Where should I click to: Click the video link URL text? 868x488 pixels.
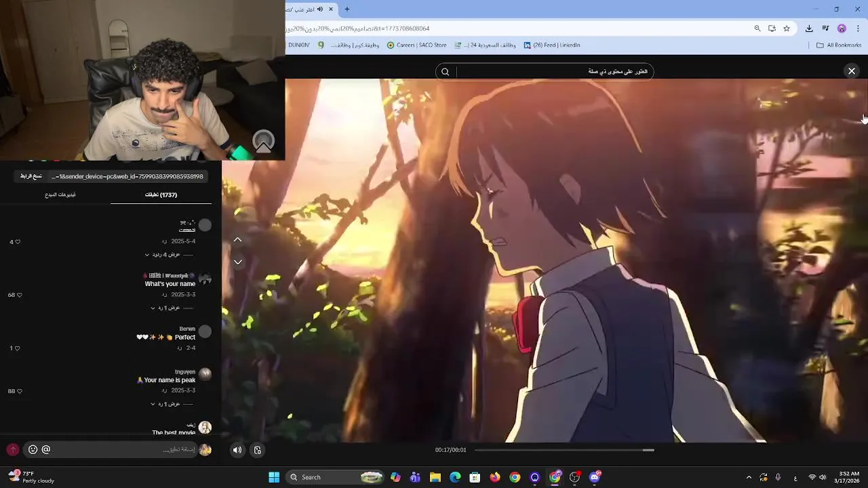point(127,176)
